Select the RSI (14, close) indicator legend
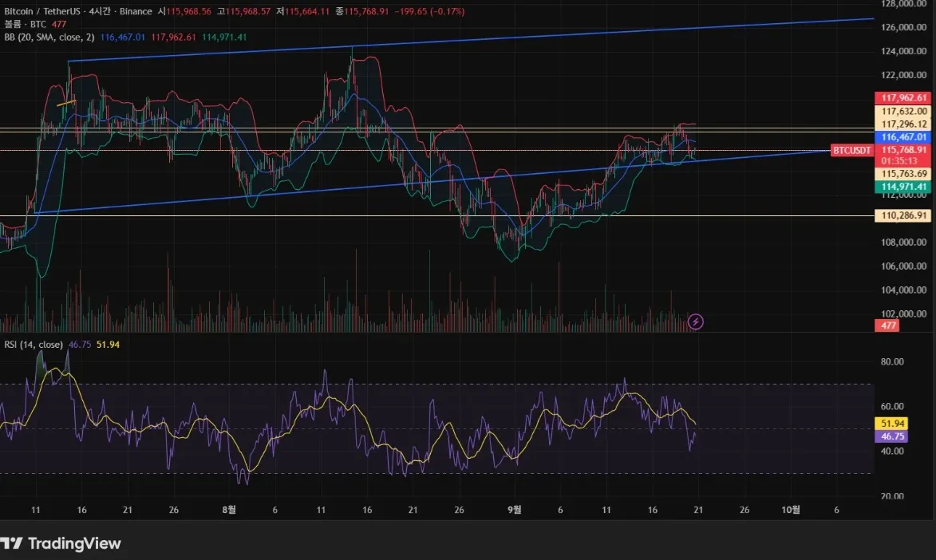936x560 pixels. 34,345
